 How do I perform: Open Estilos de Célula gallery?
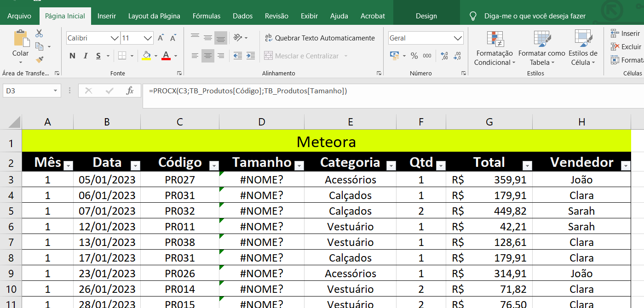coord(583,48)
